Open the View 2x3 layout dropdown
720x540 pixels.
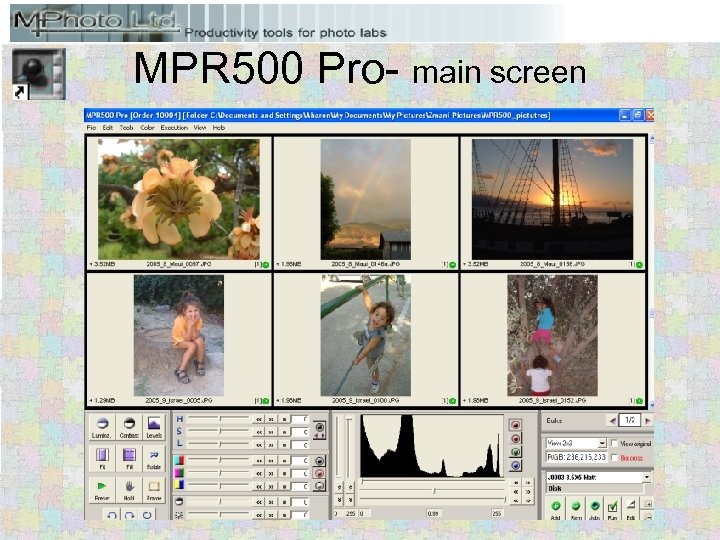(576, 443)
